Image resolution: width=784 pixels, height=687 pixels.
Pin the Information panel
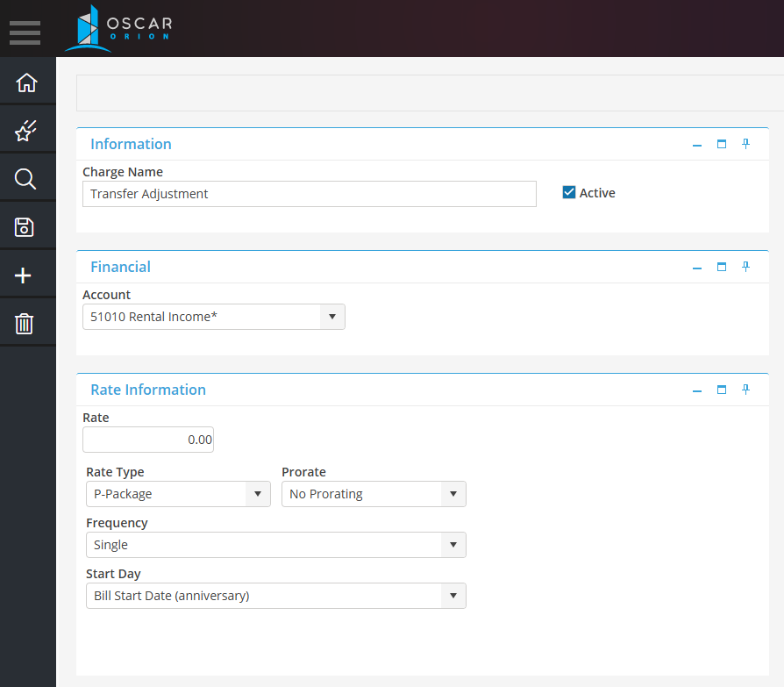pyautogui.click(x=746, y=144)
